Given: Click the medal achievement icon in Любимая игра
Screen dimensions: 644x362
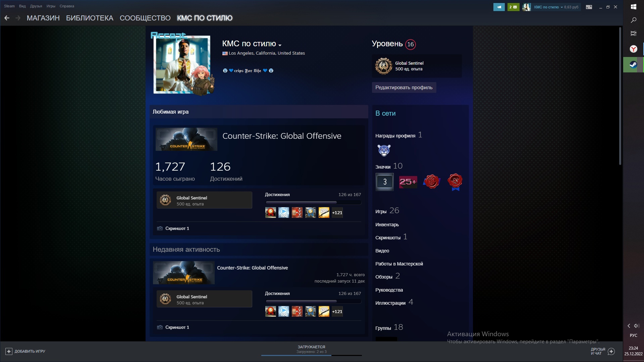Looking at the screenshot, I should pyautogui.click(x=311, y=213).
